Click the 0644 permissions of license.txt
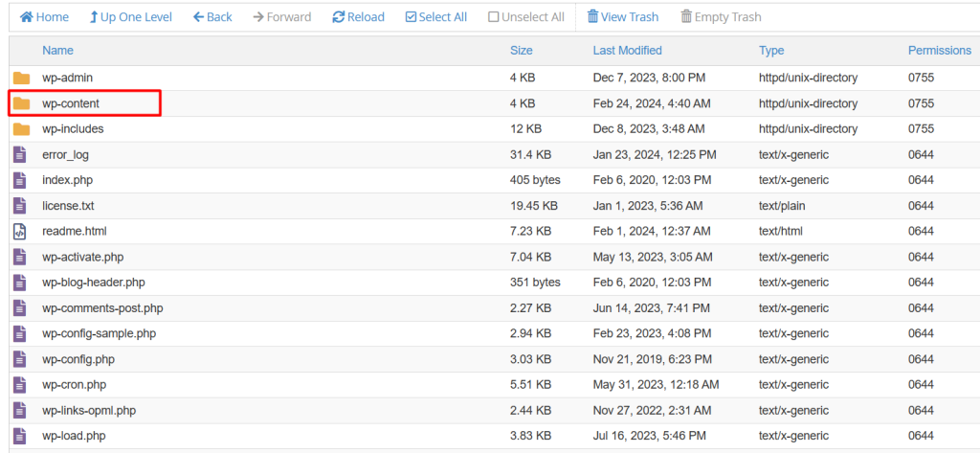980x453 pixels. [921, 206]
